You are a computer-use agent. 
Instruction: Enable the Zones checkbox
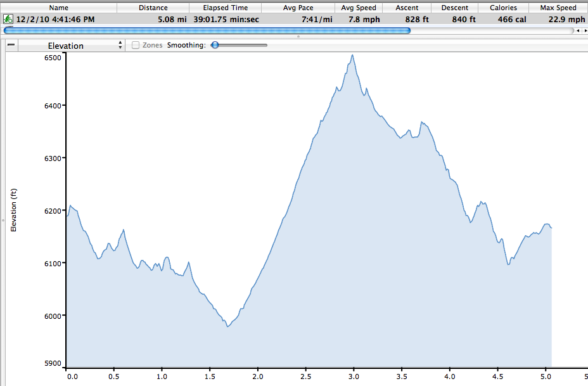coord(136,46)
